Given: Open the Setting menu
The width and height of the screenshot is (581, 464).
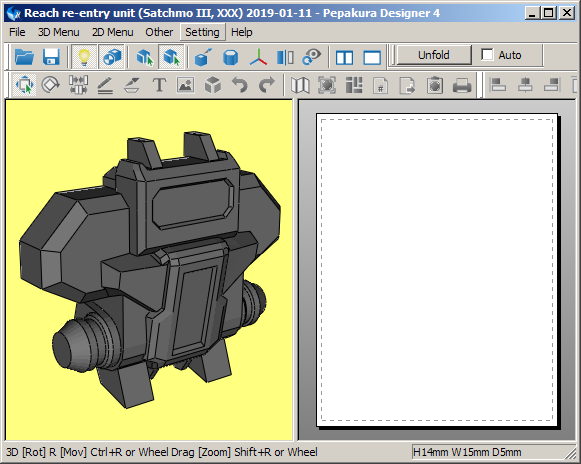Looking at the screenshot, I should [x=202, y=32].
